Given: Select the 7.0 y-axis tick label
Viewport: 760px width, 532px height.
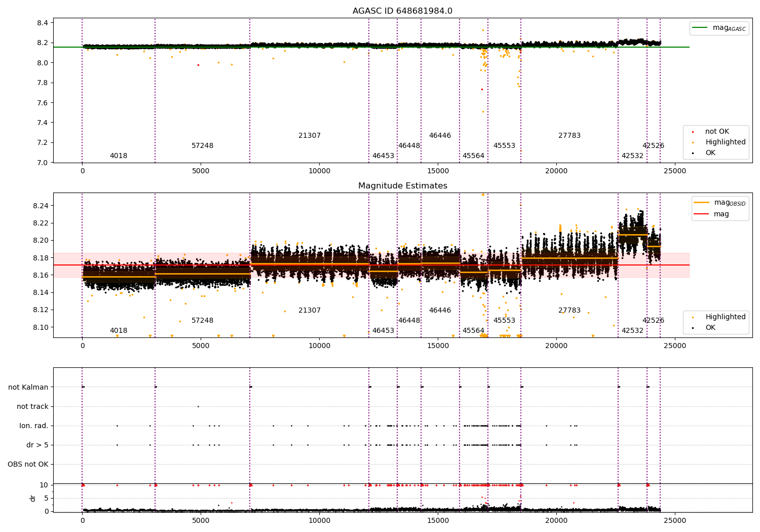Looking at the screenshot, I should [43, 163].
